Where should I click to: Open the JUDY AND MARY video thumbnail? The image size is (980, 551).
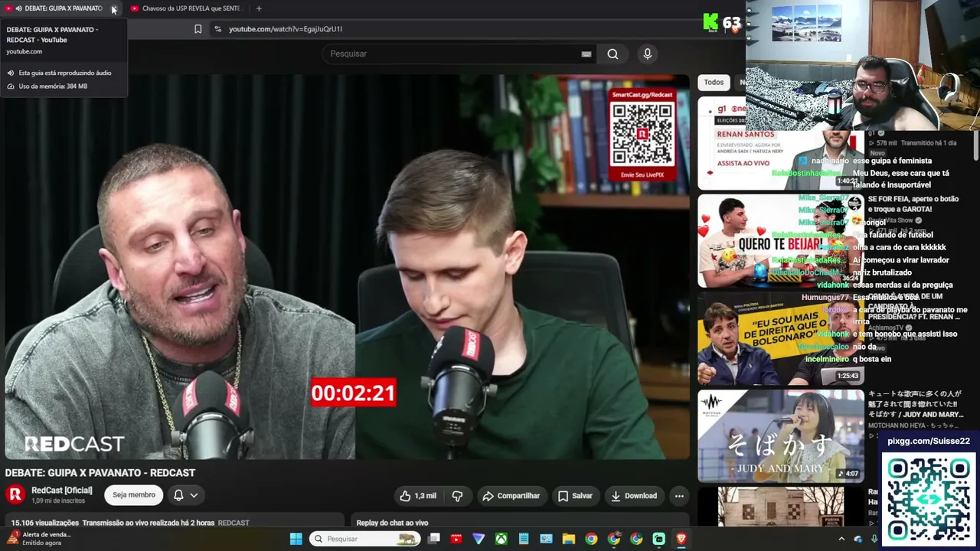[781, 436]
